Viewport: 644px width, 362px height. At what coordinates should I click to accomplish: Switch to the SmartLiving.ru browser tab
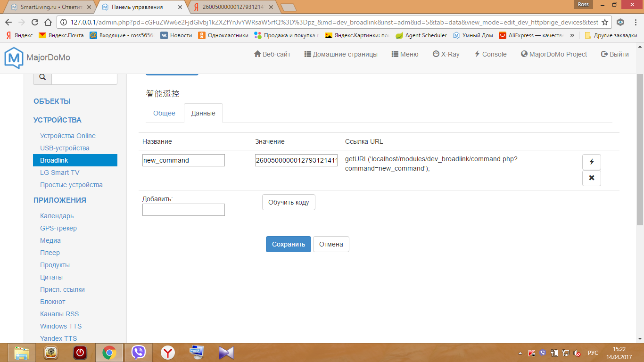tap(50, 8)
